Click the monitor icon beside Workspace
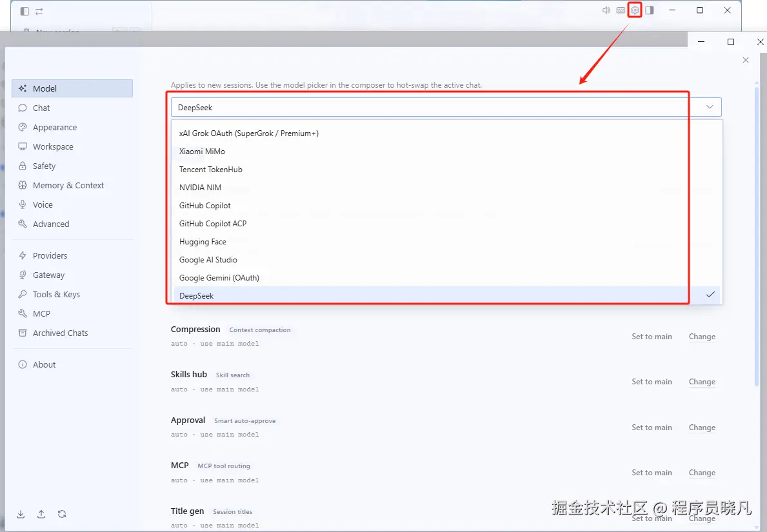This screenshot has width=767, height=532. [x=23, y=146]
